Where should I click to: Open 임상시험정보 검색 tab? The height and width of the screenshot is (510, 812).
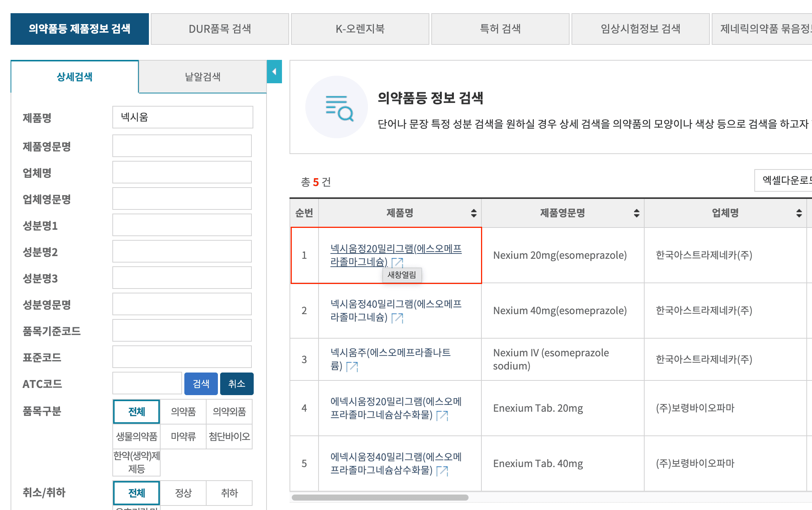640,29
